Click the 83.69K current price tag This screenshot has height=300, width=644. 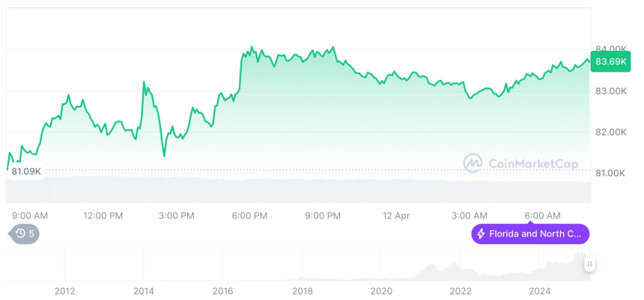pyautogui.click(x=610, y=62)
